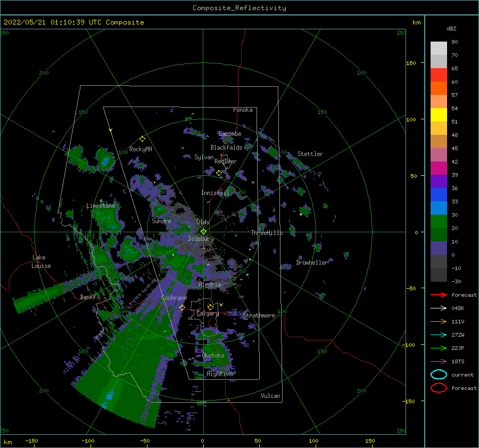Select the Lacombe label on map
The height and width of the screenshot is (448, 479).
[x=230, y=134]
